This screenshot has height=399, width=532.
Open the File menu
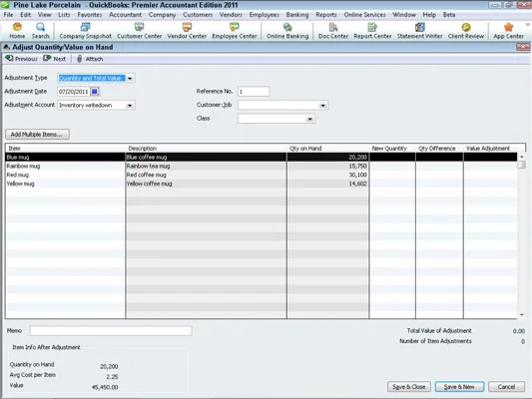[x=8, y=15]
